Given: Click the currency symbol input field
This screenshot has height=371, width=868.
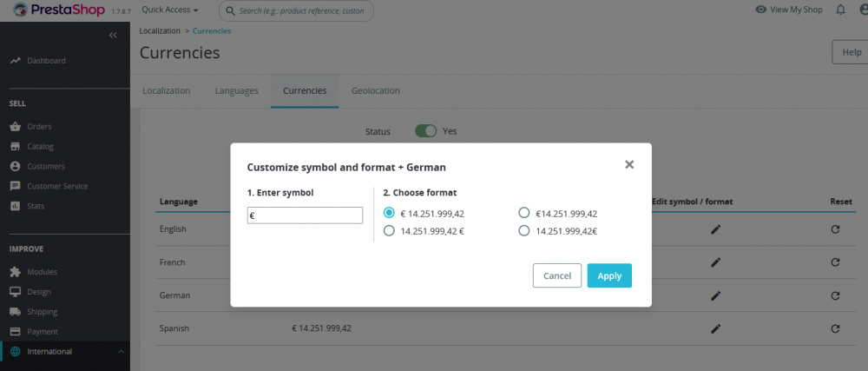Looking at the screenshot, I should (305, 215).
